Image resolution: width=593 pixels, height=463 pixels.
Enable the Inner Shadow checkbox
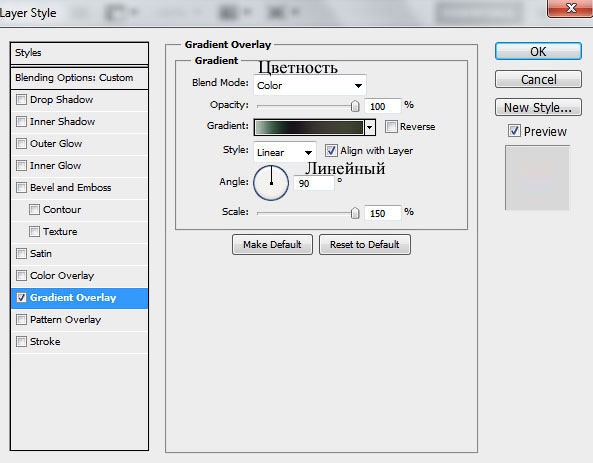21,122
